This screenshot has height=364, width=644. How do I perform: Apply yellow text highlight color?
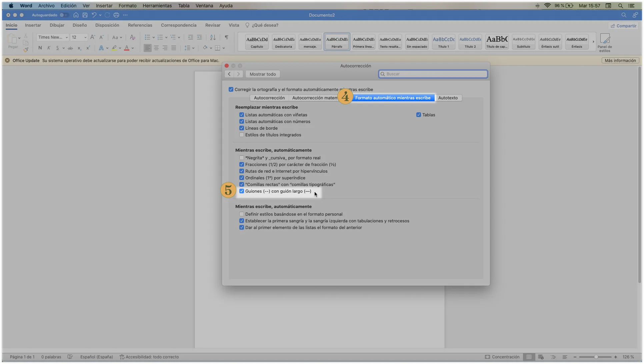point(114,48)
